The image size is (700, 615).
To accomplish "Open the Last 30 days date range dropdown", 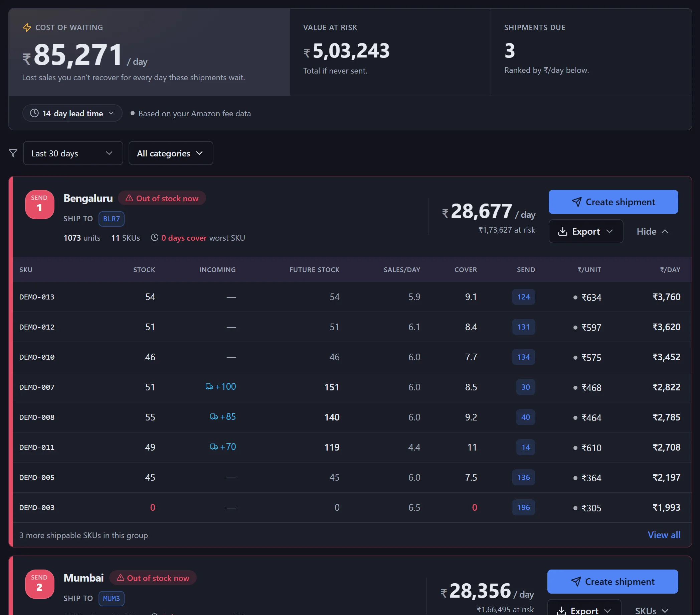I will pyautogui.click(x=73, y=153).
